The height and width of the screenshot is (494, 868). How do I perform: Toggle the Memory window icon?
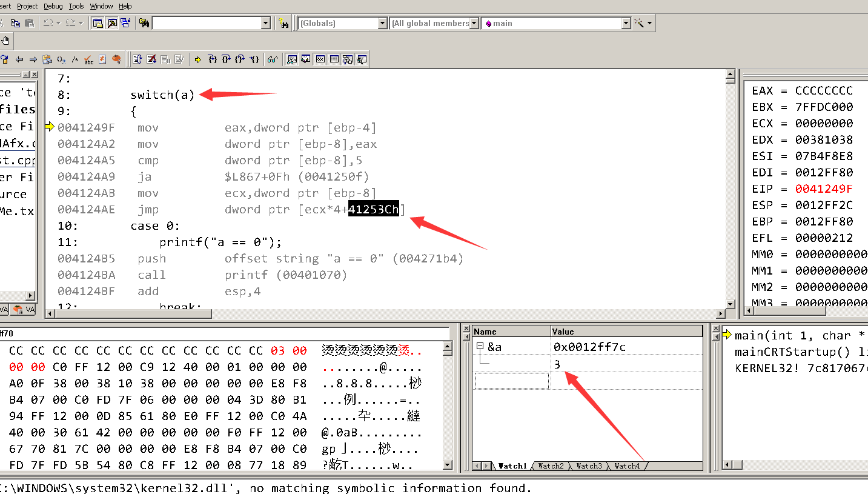pos(334,59)
